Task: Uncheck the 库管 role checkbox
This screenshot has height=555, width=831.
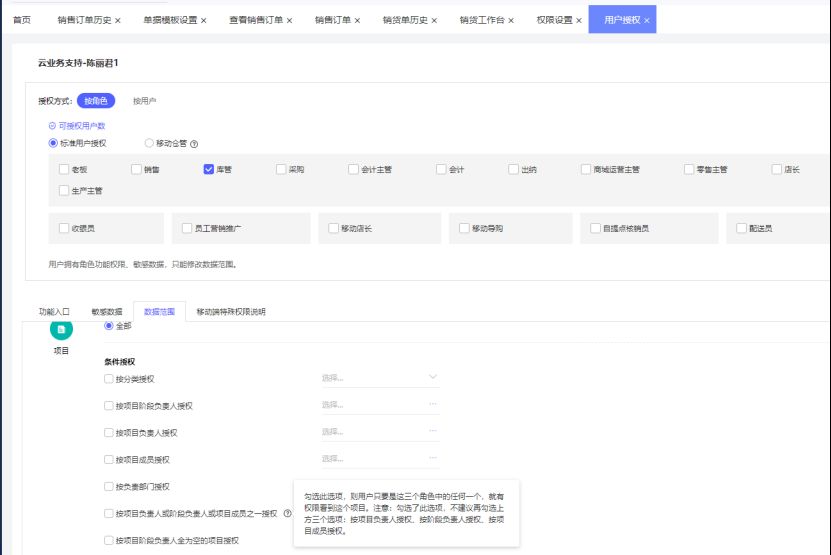Action: 209,170
